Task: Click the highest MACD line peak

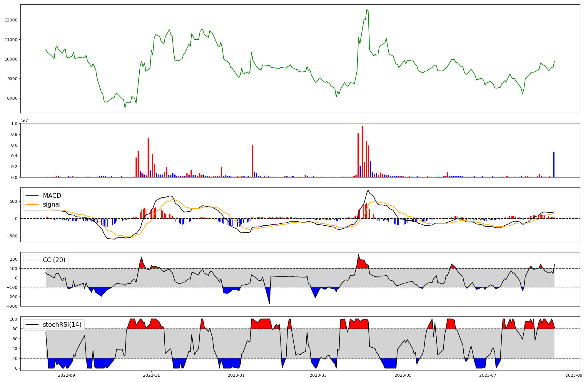Action: [368, 190]
